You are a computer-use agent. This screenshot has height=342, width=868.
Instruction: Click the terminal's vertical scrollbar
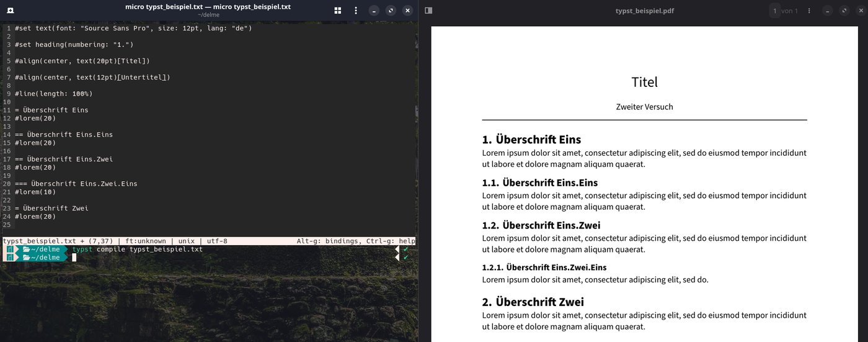pyautogui.click(x=417, y=110)
